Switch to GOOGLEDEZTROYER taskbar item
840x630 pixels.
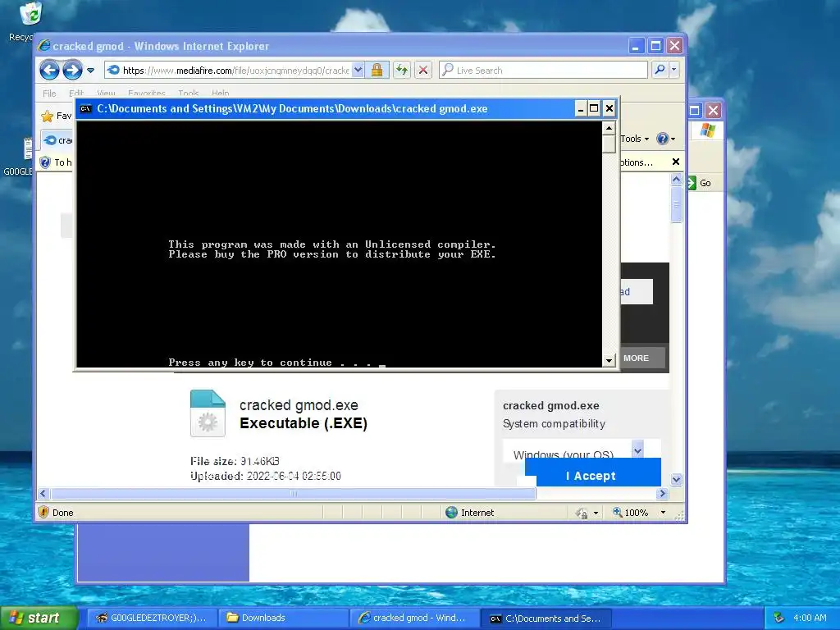pos(151,618)
